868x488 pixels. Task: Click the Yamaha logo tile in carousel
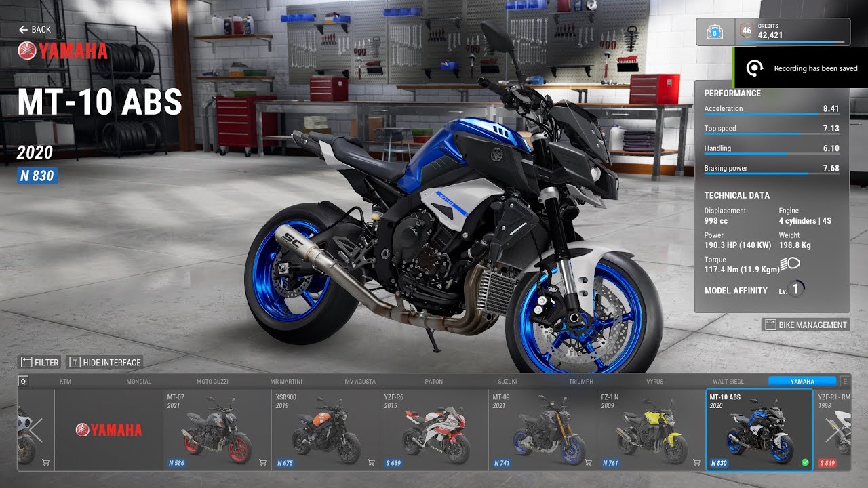(x=108, y=430)
